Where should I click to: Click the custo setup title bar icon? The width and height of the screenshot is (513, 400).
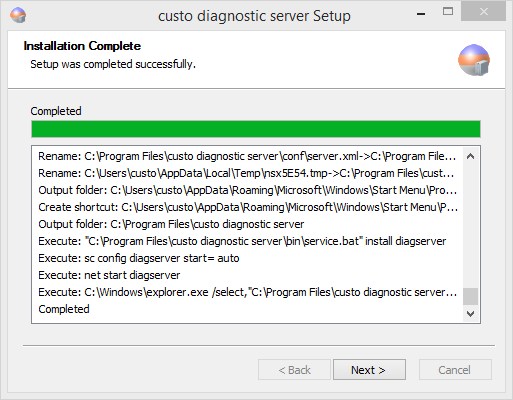(x=18, y=15)
